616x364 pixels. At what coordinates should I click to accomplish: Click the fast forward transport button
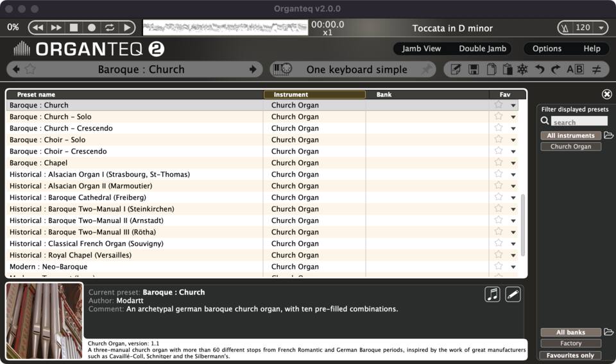click(56, 28)
